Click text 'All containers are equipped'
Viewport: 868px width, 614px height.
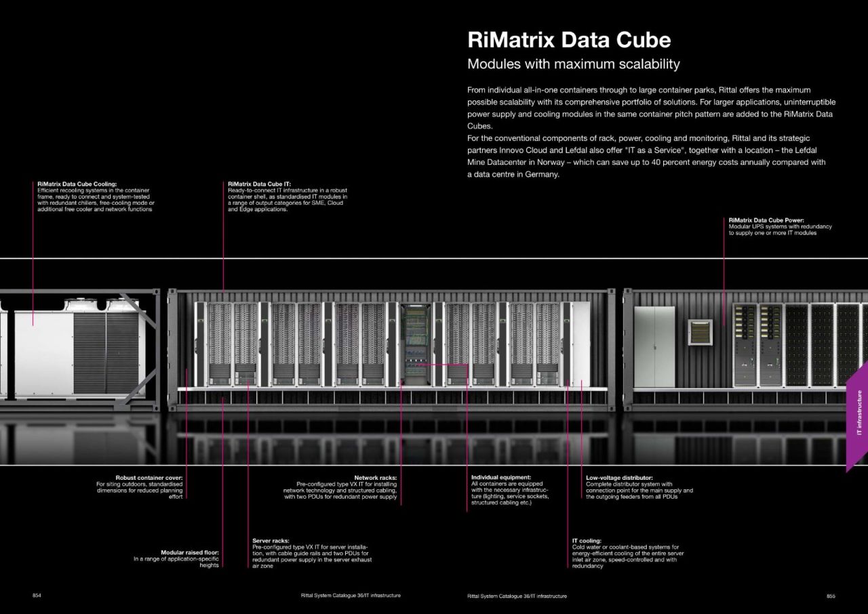(x=507, y=484)
